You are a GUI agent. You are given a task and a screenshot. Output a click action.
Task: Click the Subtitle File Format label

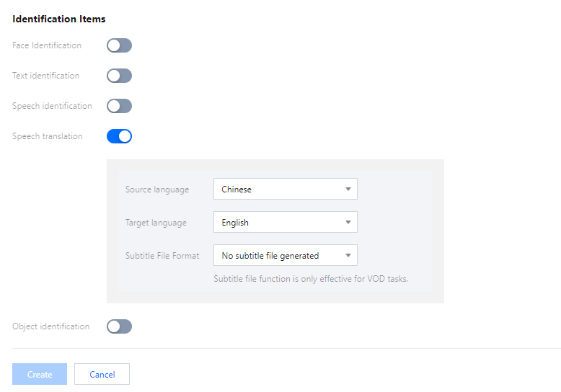pos(162,256)
